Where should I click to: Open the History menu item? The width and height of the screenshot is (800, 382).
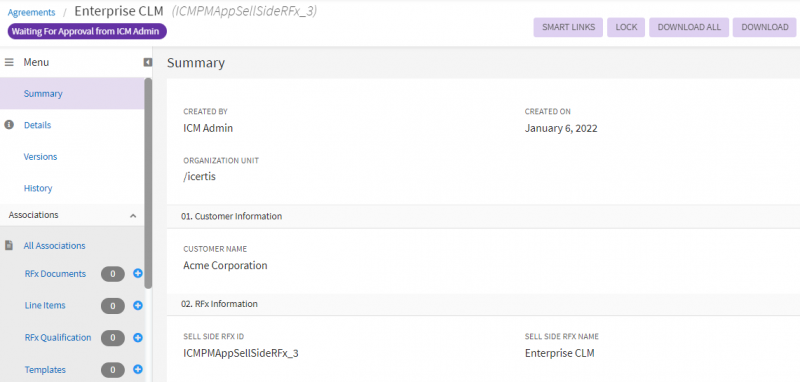point(38,188)
